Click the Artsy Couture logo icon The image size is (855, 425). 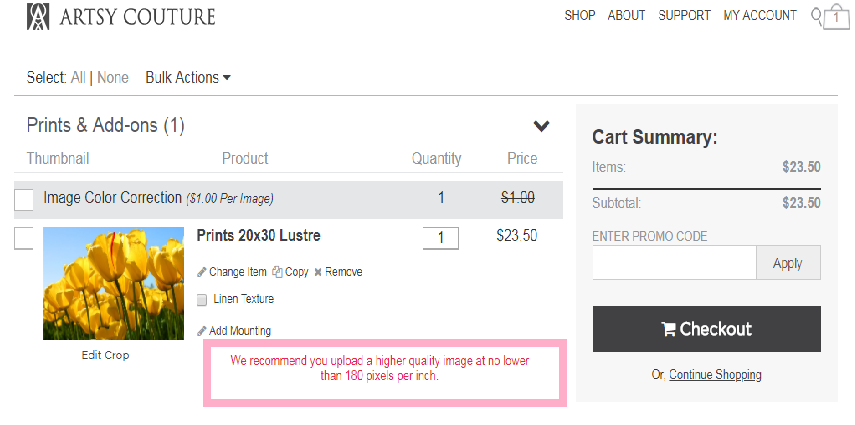click(38, 16)
